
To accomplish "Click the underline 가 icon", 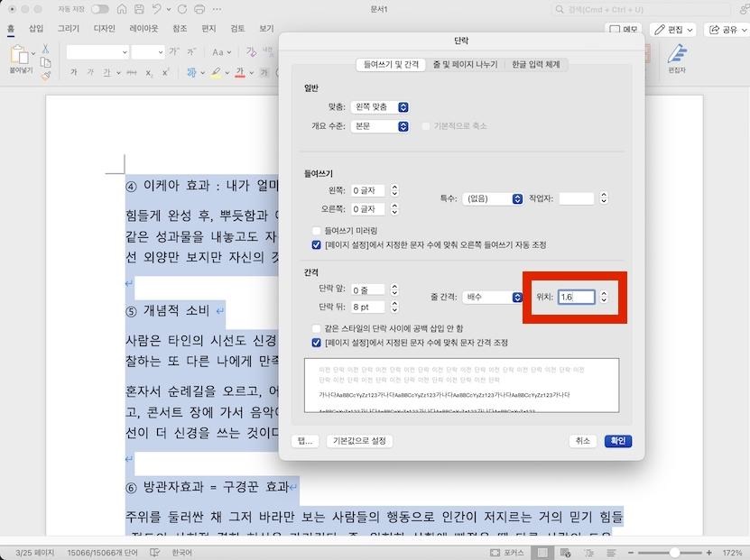I will (x=106, y=72).
